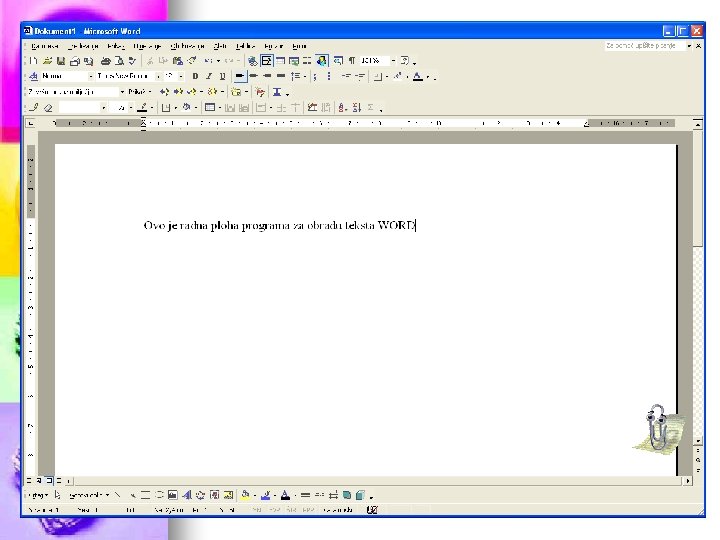Screen dimensions: 720x540
Task: Toggle Center paragraph alignment
Action: pos(253,76)
